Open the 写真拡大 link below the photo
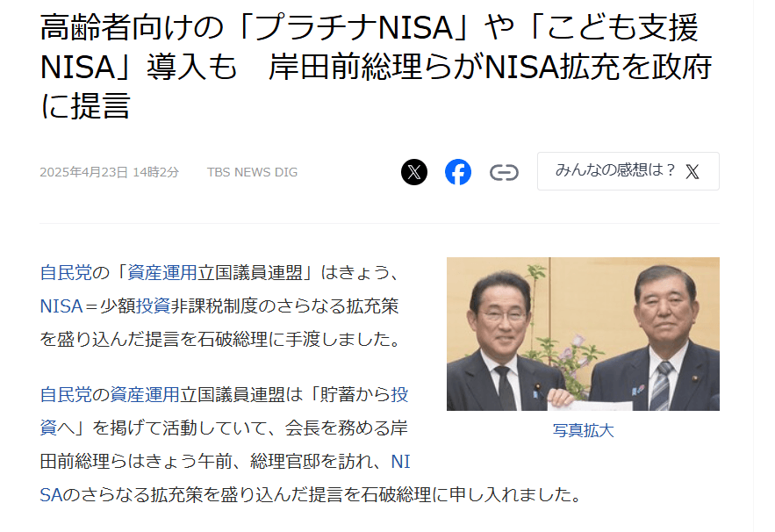The width and height of the screenshot is (775, 532). pos(584,430)
